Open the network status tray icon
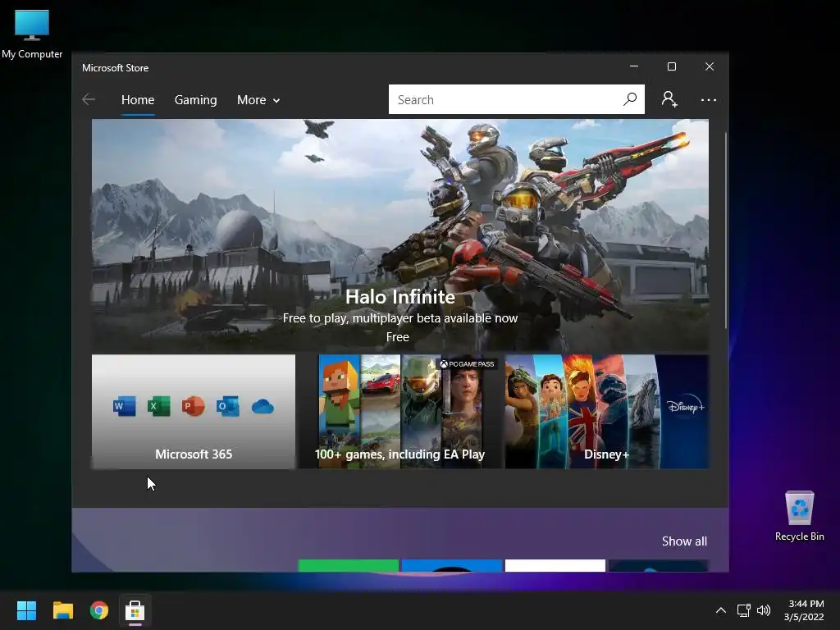This screenshot has width=840, height=630. coord(743,610)
